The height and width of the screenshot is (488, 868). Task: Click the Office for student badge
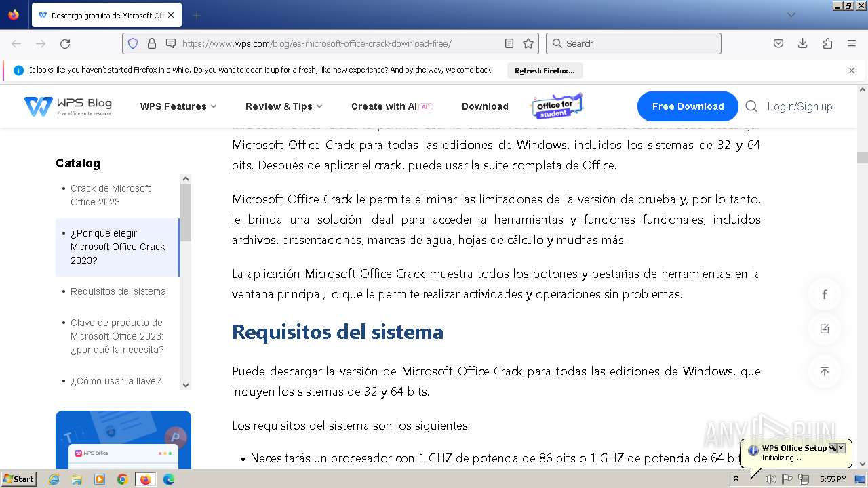click(556, 106)
